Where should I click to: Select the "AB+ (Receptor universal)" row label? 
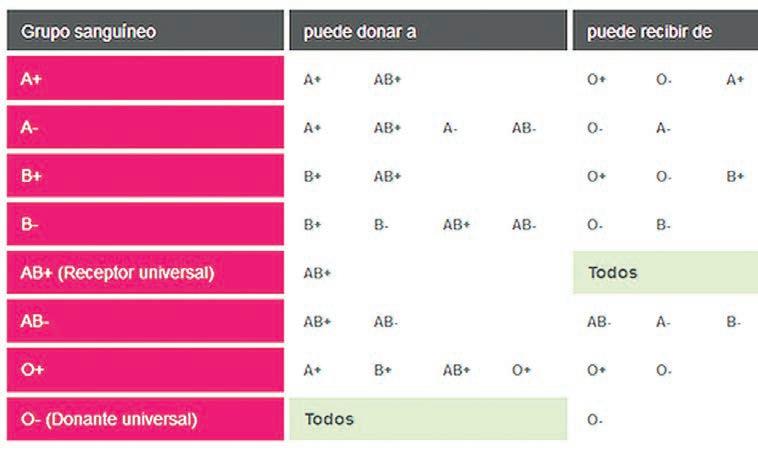pyautogui.click(x=145, y=272)
